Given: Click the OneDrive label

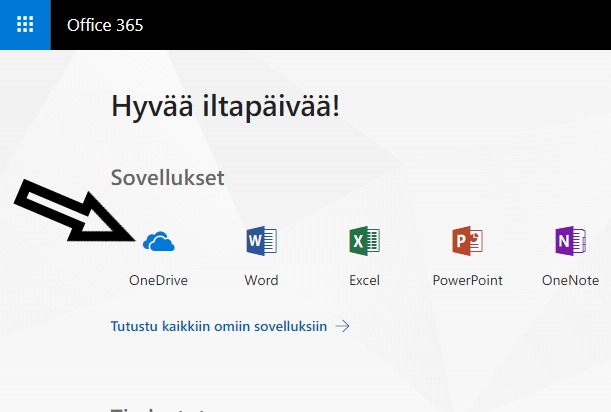Looking at the screenshot, I should [x=159, y=280].
